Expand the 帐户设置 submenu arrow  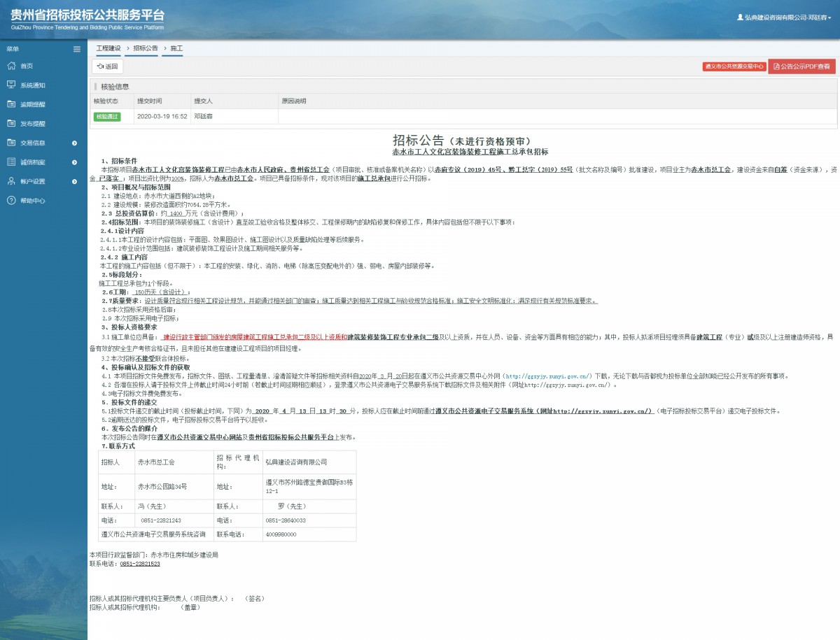click(74, 182)
